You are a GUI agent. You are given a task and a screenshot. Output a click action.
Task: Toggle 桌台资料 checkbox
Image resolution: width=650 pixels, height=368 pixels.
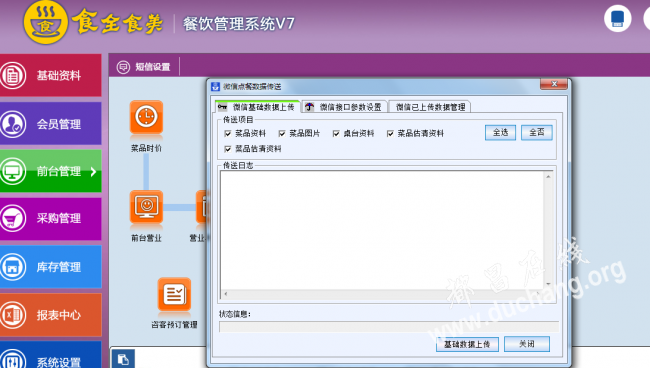[336, 133]
